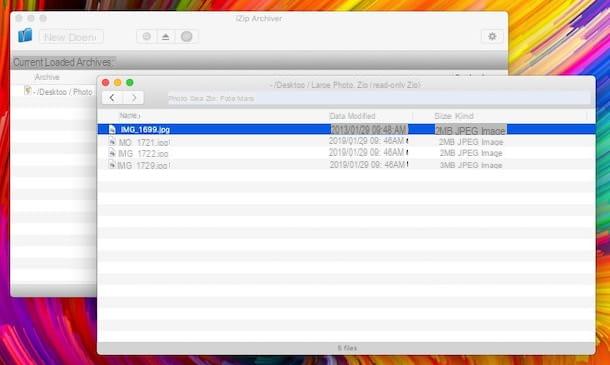This screenshot has width=610, height=365.
Task: Click the Archive column header
Action: [x=47, y=77]
